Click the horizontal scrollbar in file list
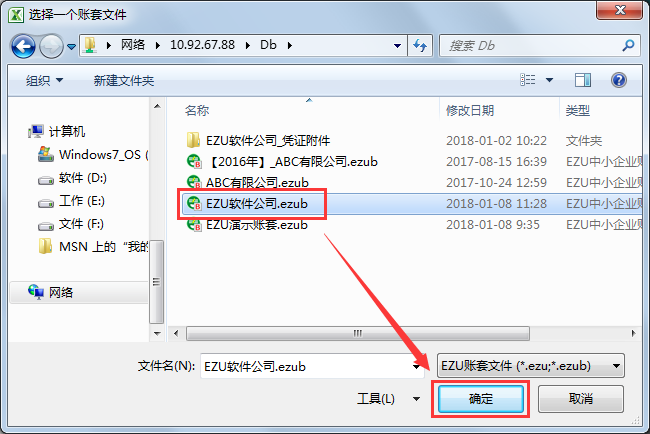 358,333
